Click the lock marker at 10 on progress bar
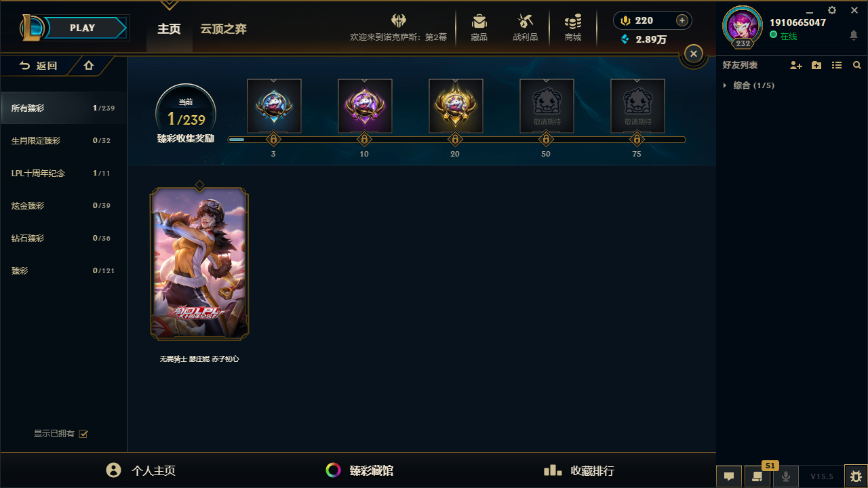868x488 pixels. pyautogui.click(x=364, y=140)
